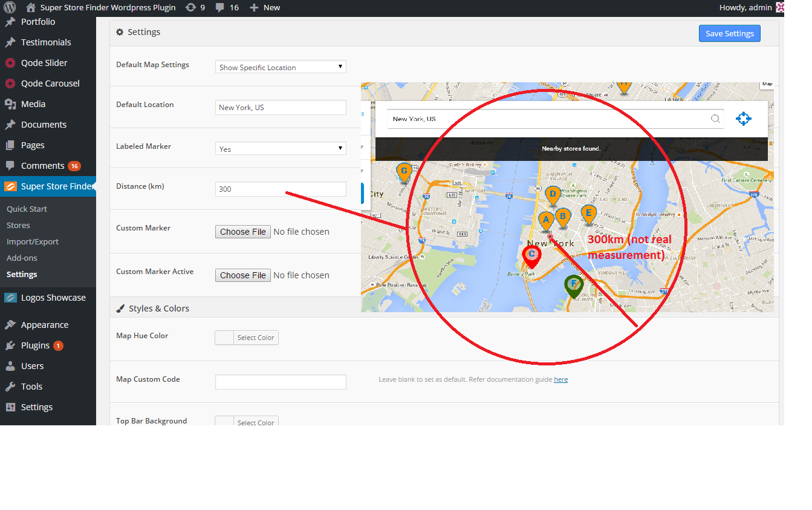Click the Map Hue Color swatch

[x=224, y=338]
